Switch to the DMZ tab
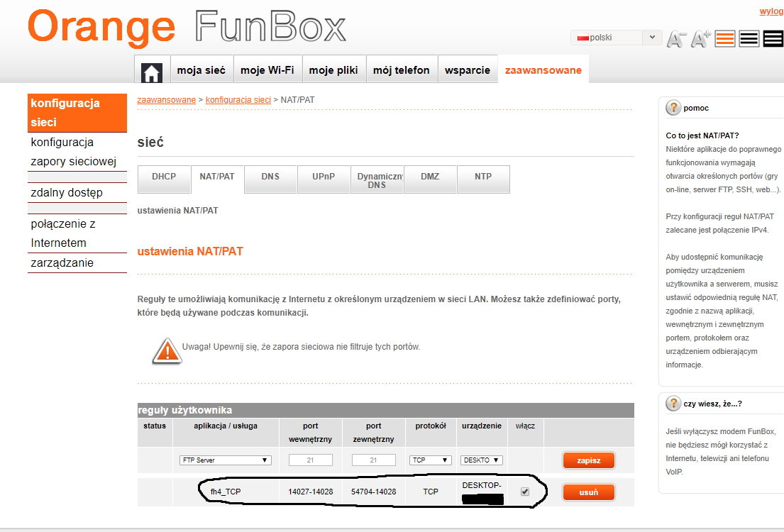This screenshot has height=532, width=784. click(430, 179)
